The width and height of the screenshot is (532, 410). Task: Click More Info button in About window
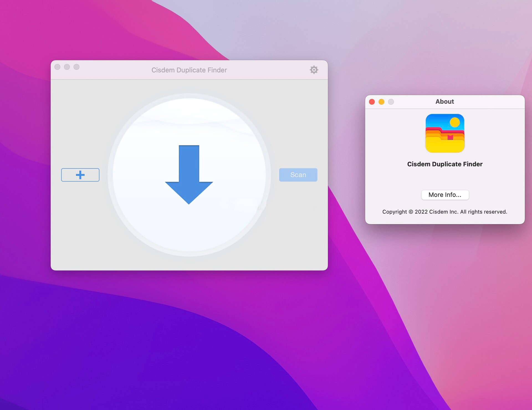click(444, 195)
